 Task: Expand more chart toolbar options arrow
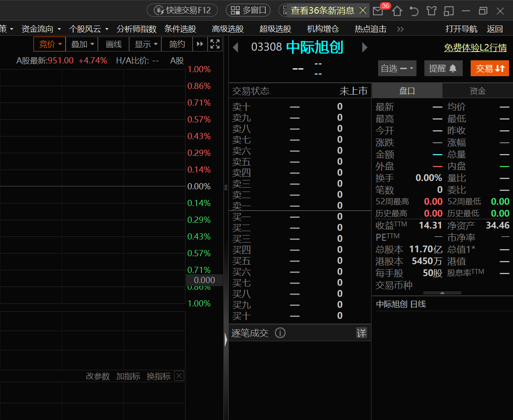point(200,44)
